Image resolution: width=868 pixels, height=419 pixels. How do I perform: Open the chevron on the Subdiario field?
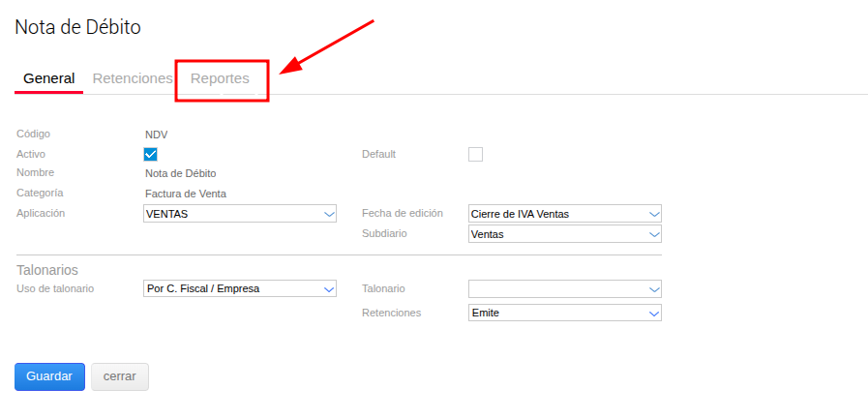point(654,234)
